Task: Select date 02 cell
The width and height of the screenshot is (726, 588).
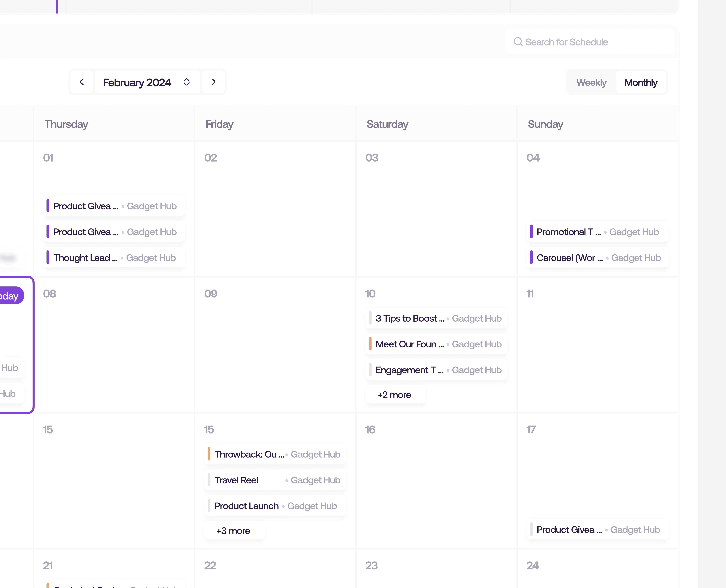Action: pyautogui.click(x=275, y=209)
